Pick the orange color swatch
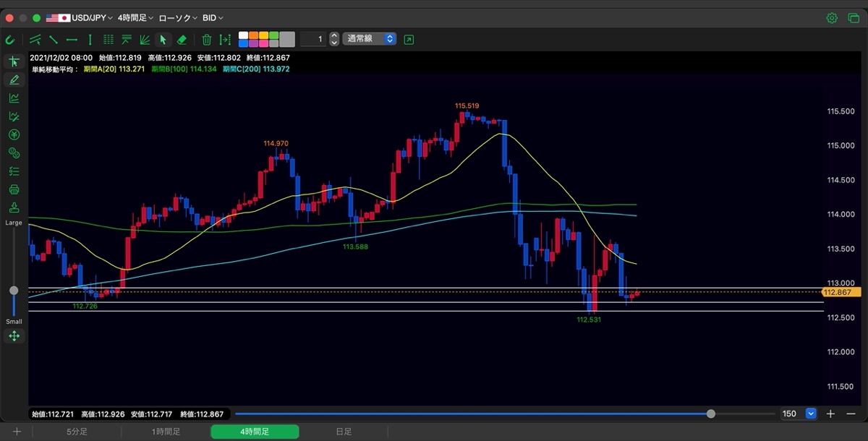 [253, 35]
